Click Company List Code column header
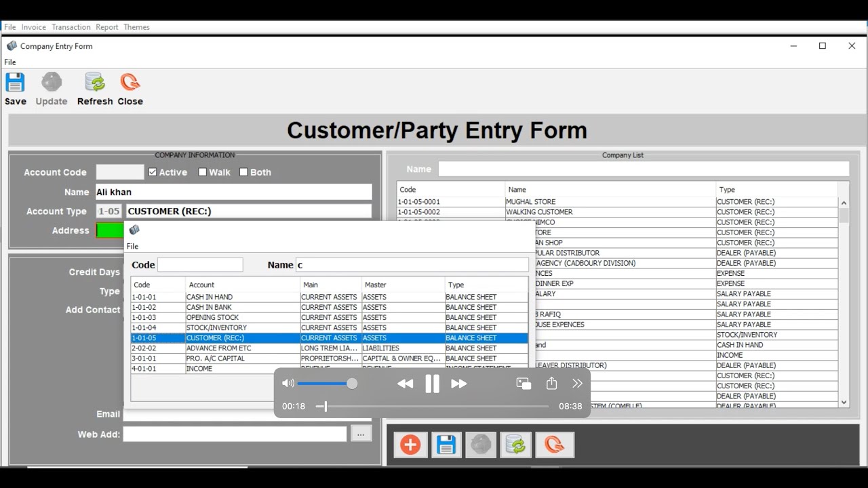The height and width of the screenshot is (488, 868). coord(451,190)
